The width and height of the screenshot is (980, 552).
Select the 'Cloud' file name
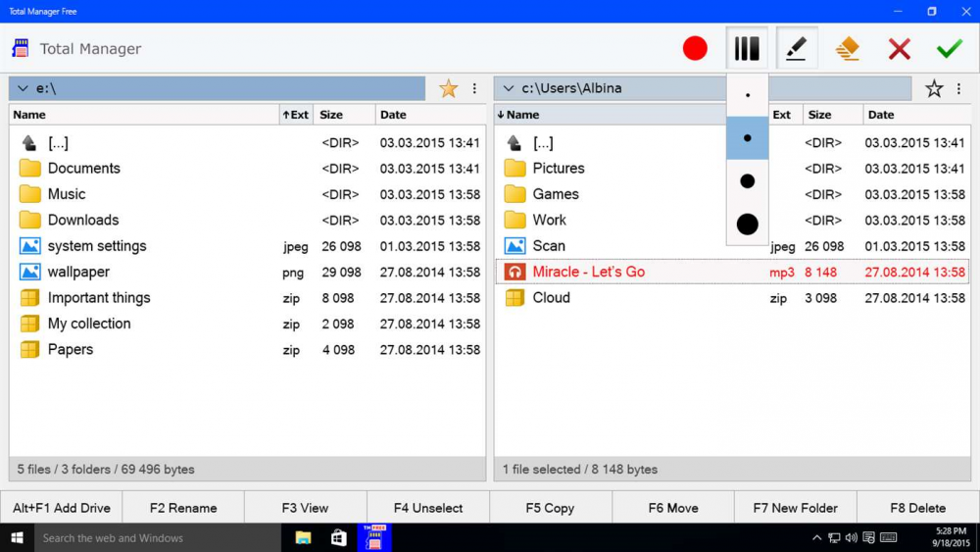[551, 297]
